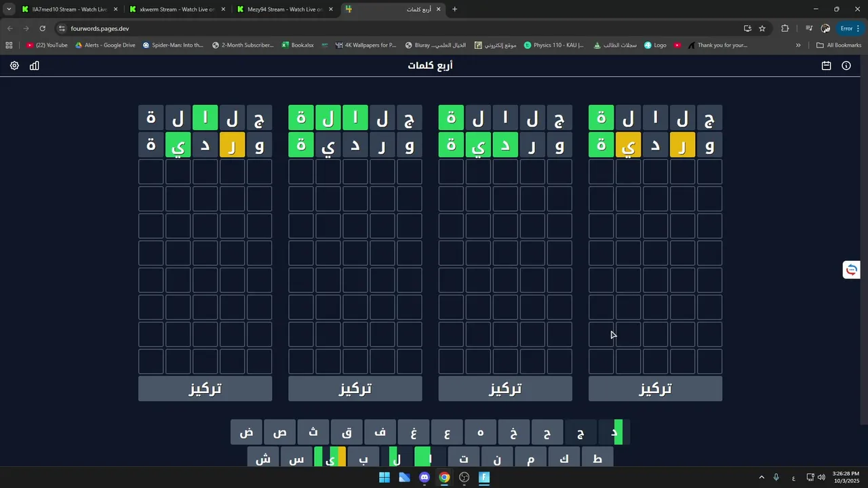
Task: Tap the ض key on the on-screen keyboard
Action: pyautogui.click(x=246, y=432)
